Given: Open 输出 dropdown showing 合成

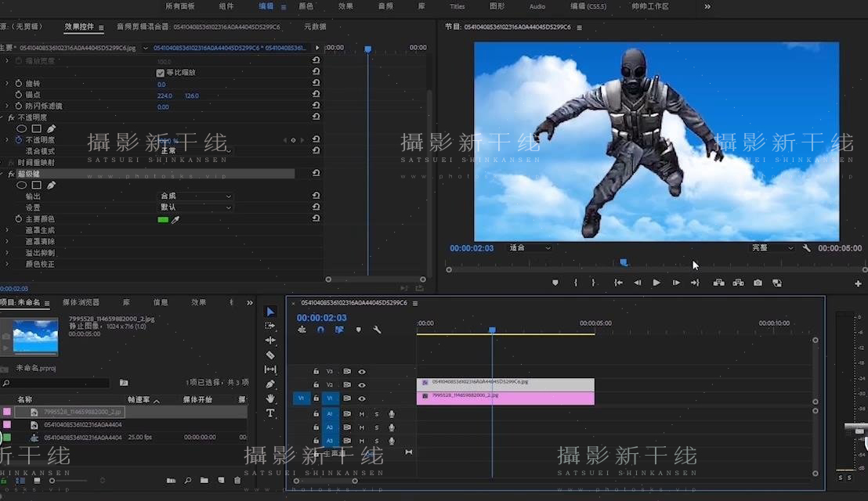Looking at the screenshot, I should (196, 196).
